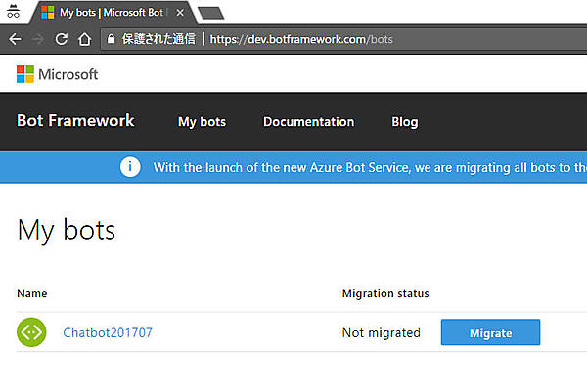Click the green Chatbot201707 bot icon
Viewport: 587px width, 392px height.
tap(31, 332)
